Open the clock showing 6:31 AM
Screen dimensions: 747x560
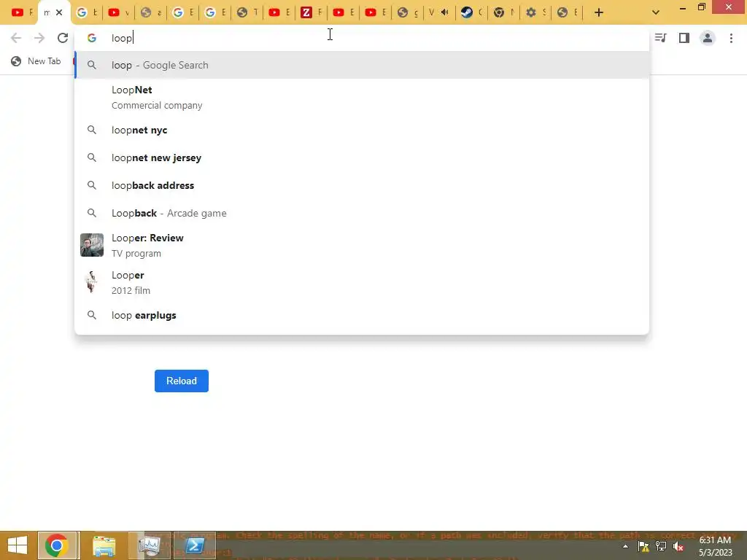point(716,546)
